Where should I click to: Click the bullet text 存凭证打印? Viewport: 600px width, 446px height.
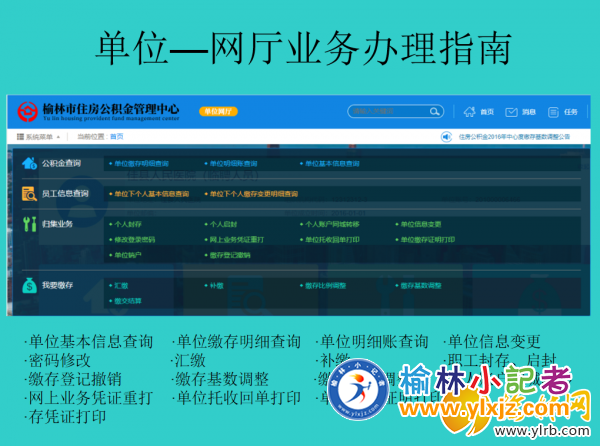tap(67, 417)
